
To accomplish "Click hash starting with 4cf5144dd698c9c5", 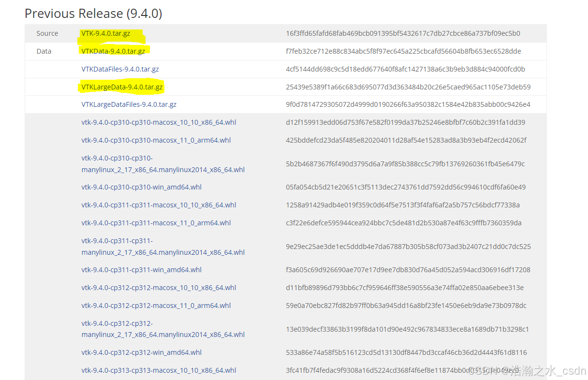I will (405, 69).
